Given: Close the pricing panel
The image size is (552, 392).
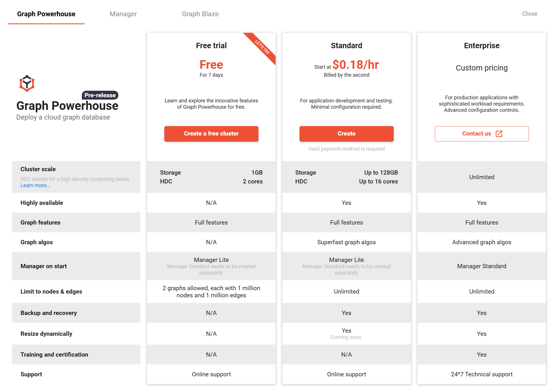Looking at the screenshot, I should [530, 14].
